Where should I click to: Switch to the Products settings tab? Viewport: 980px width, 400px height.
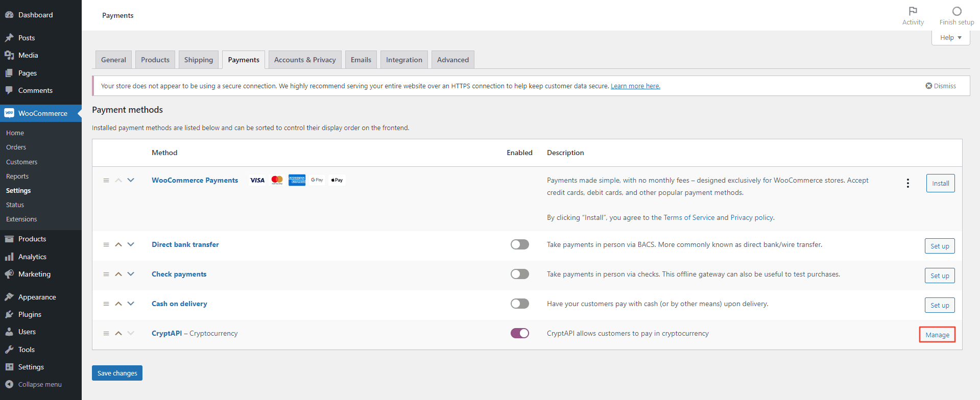[x=155, y=60]
